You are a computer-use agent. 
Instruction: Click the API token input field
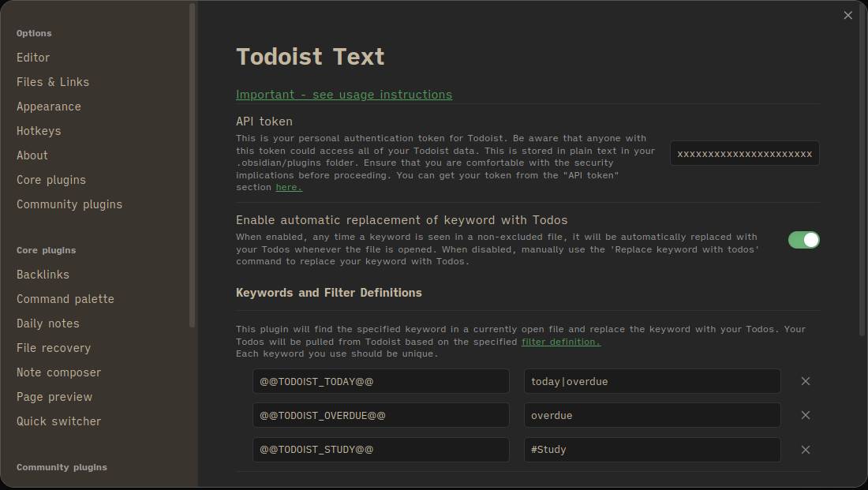point(743,153)
